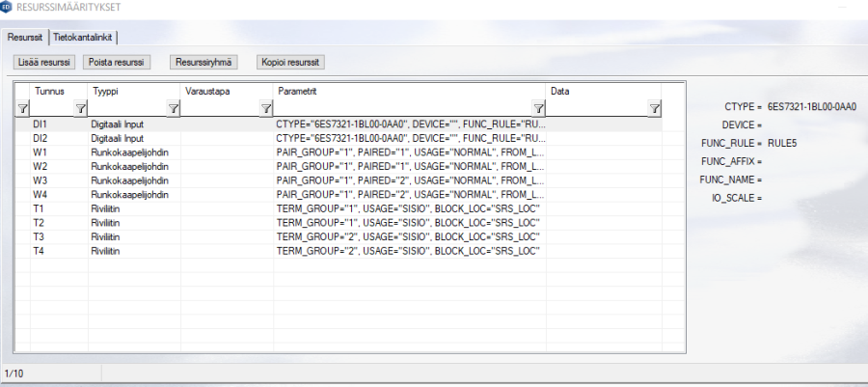Click the filter icon in Parametrit column
Image resolution: width=868 pixels, height=387 pixels.
click(x=538, y=109)
